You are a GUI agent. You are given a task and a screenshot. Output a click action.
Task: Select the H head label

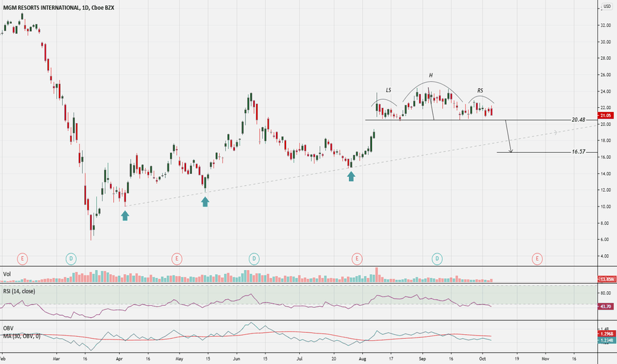431,75
